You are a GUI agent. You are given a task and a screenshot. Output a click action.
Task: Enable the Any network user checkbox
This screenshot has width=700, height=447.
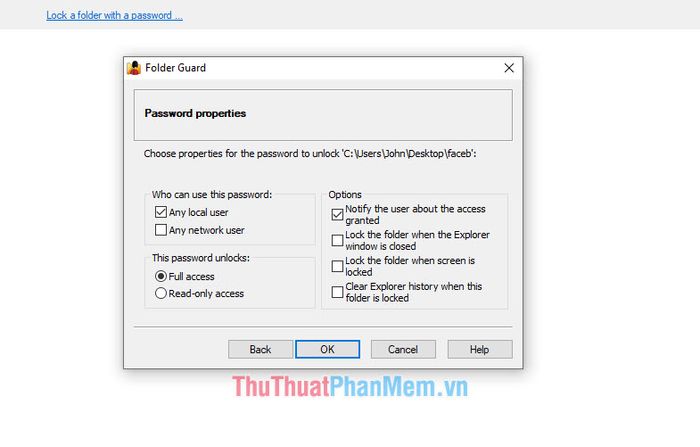161,230
